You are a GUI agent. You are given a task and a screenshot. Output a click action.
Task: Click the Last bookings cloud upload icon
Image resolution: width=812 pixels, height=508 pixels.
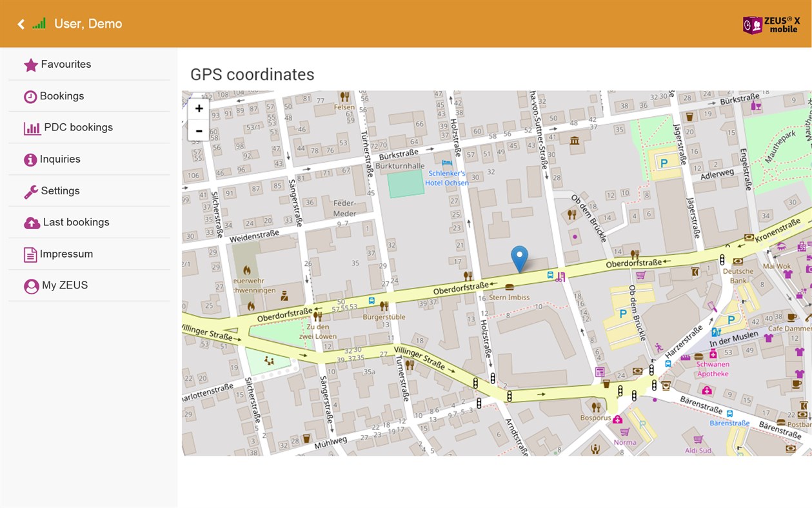tap(32, 223)
